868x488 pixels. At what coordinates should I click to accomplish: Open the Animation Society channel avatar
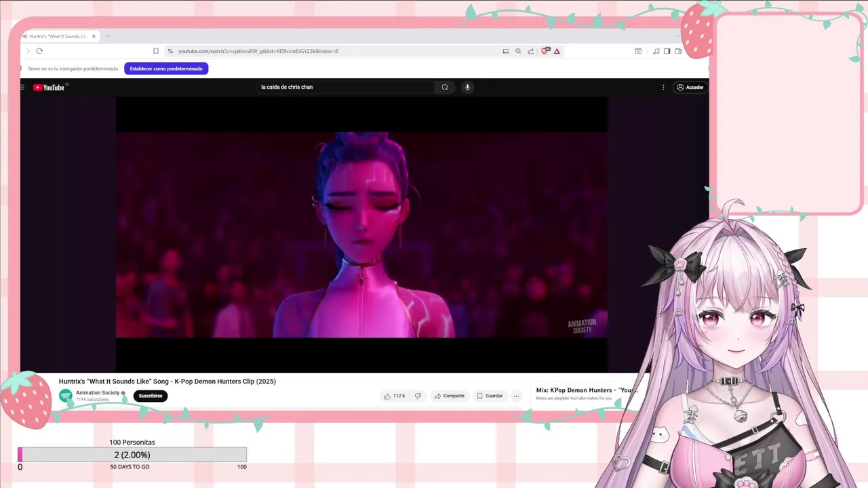click(x=66, y=396)
